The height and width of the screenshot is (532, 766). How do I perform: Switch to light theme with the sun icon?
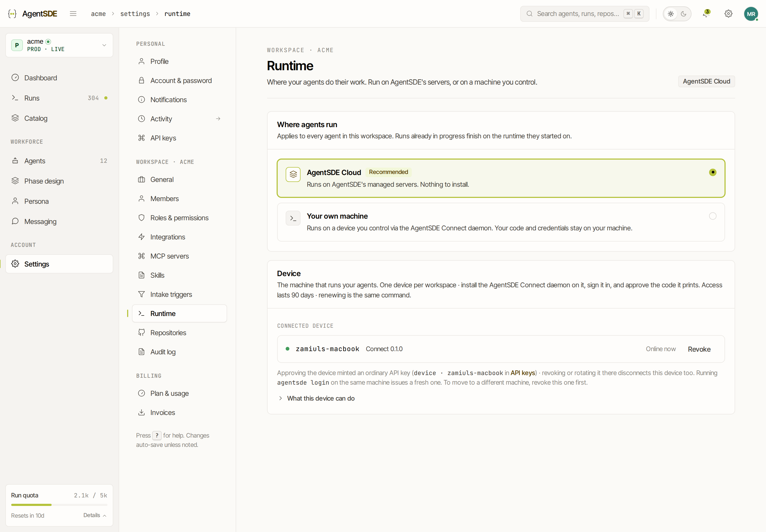pos(671,14)
